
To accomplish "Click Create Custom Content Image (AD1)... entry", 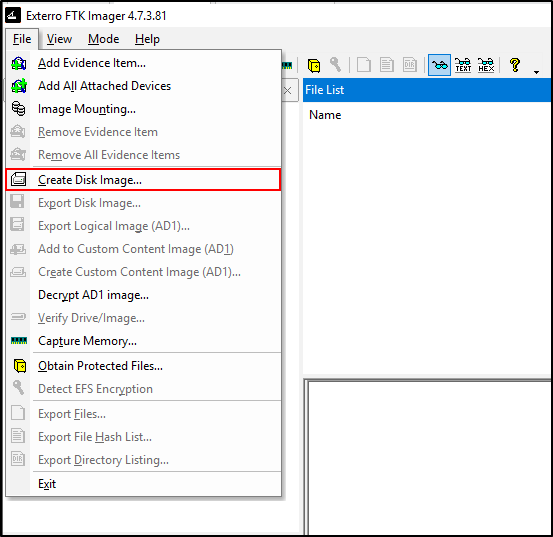I will coord(144,272).
